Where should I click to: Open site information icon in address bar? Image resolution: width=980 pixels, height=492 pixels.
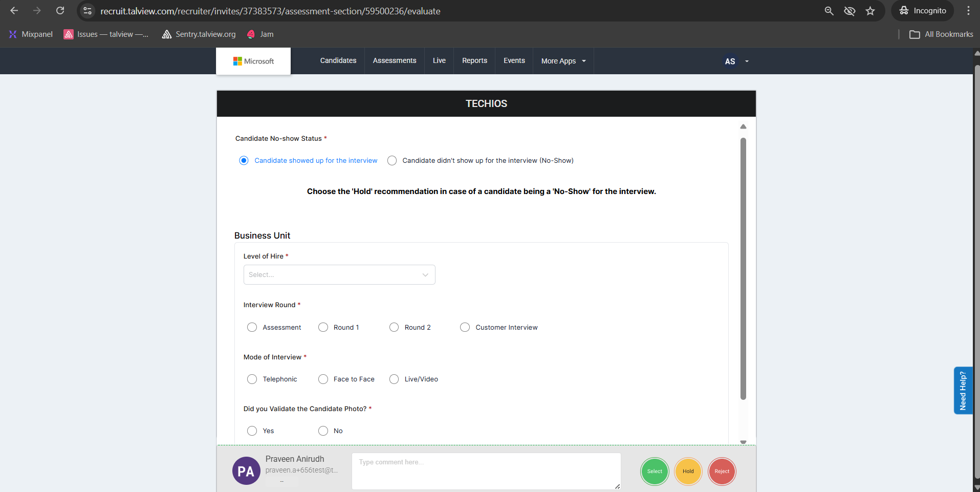[88, 11]
